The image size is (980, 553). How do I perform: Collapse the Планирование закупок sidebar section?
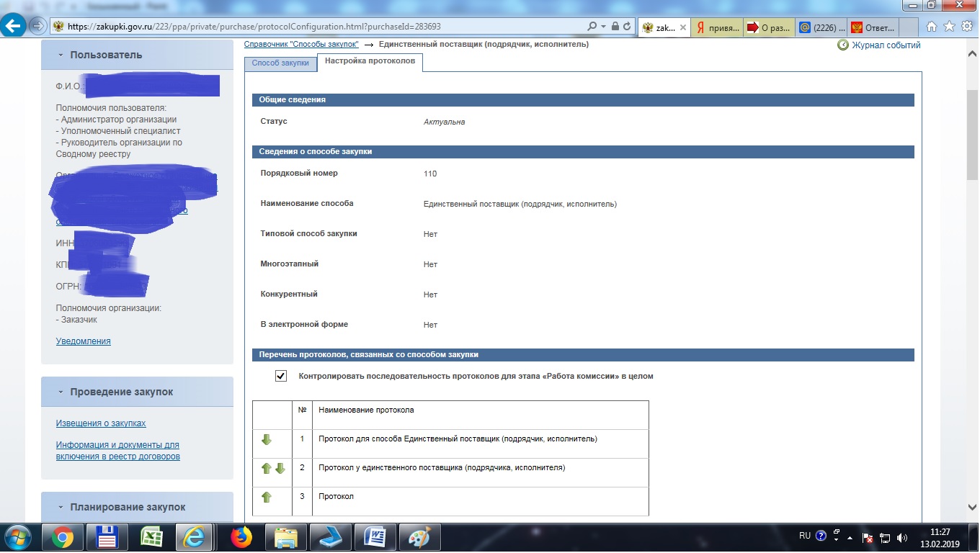click(61, 508)
